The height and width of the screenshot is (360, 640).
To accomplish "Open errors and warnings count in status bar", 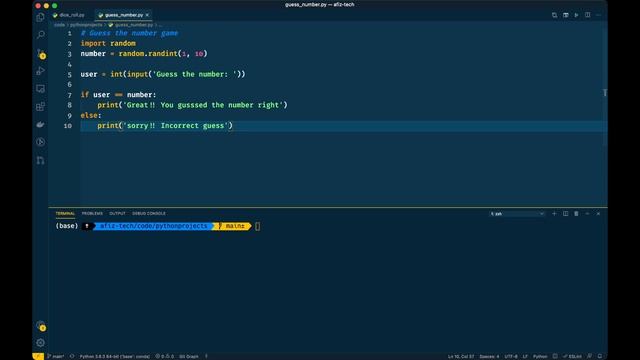I will [164, 356].
